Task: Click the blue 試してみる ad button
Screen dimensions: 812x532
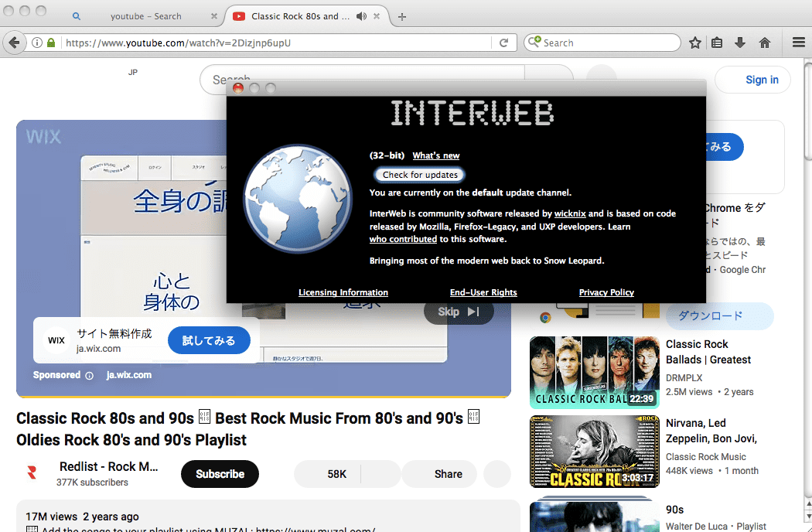Action: pos(209,340)
